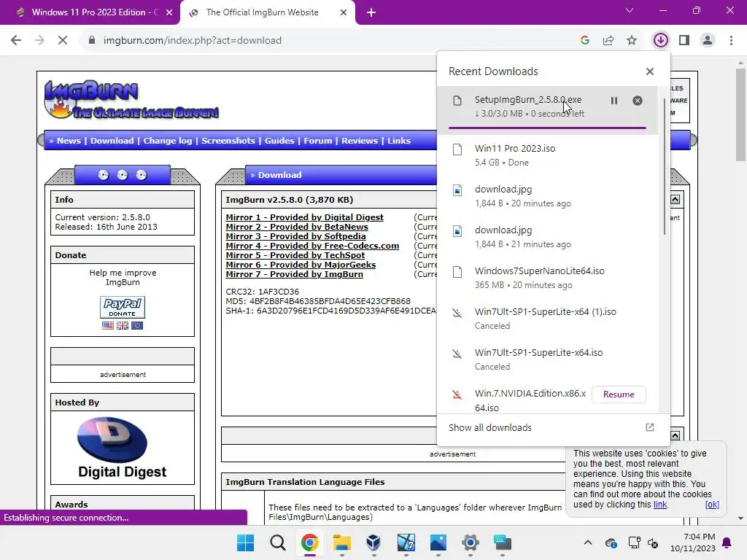
Task: Bookmark this page with the star icon
Action: tap(632, 41)
